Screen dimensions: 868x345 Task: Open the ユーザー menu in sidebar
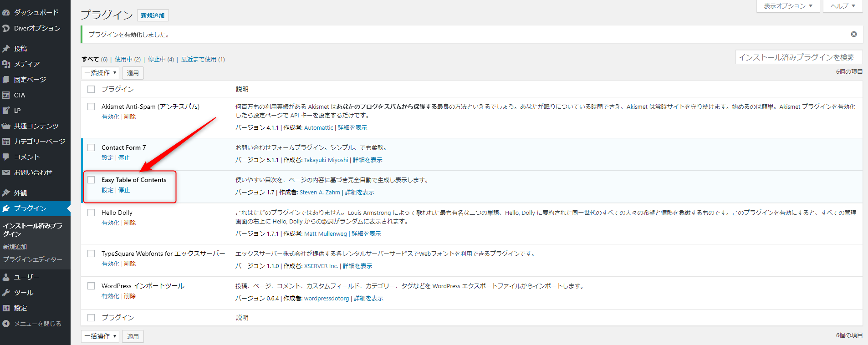(26, 277)
